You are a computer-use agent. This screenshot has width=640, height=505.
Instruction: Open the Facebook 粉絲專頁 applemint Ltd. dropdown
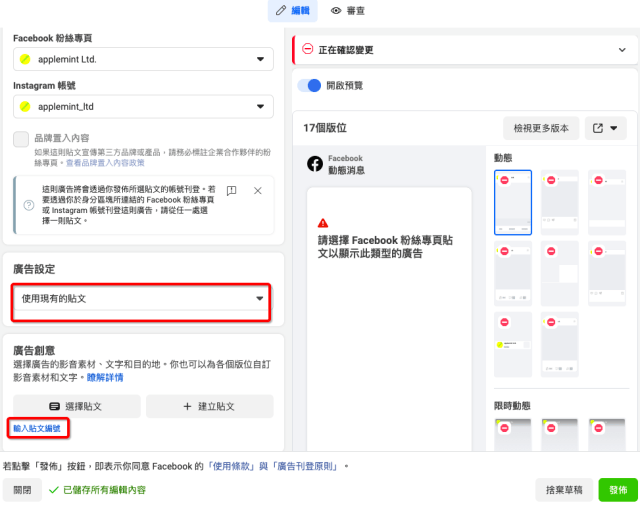point(143,59)
